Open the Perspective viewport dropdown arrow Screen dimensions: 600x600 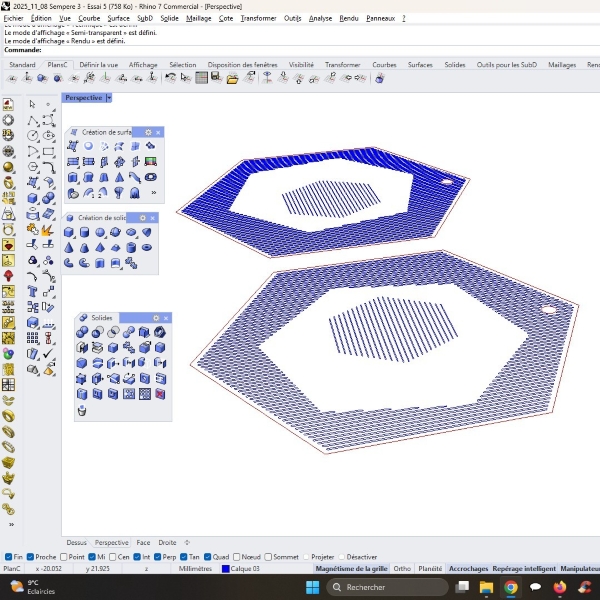(x=109, y=98)
